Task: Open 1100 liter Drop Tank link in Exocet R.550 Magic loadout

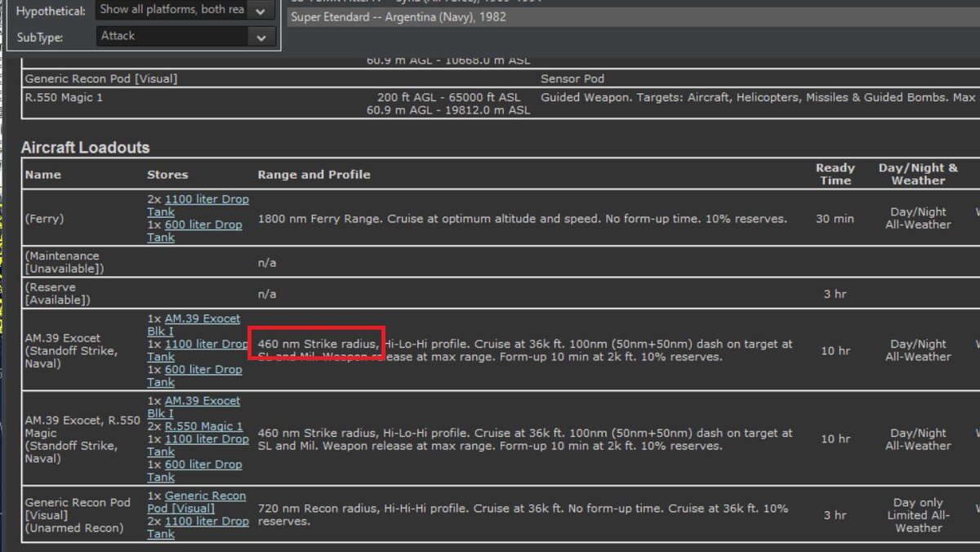Action: click(x=198, y=445)
